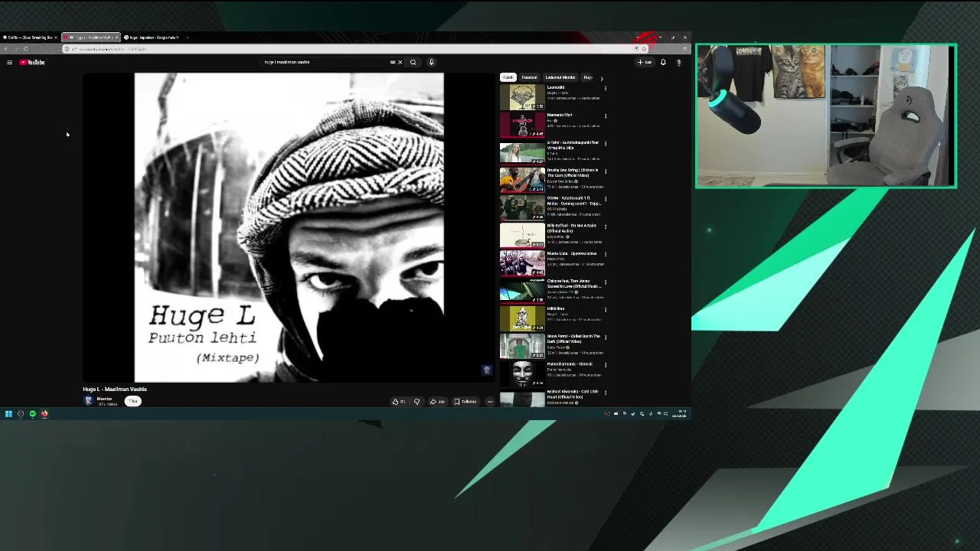Open Chicane Stoned In Love video title
The height and width of the screenshot is (551, 980).
pos(573,284)
